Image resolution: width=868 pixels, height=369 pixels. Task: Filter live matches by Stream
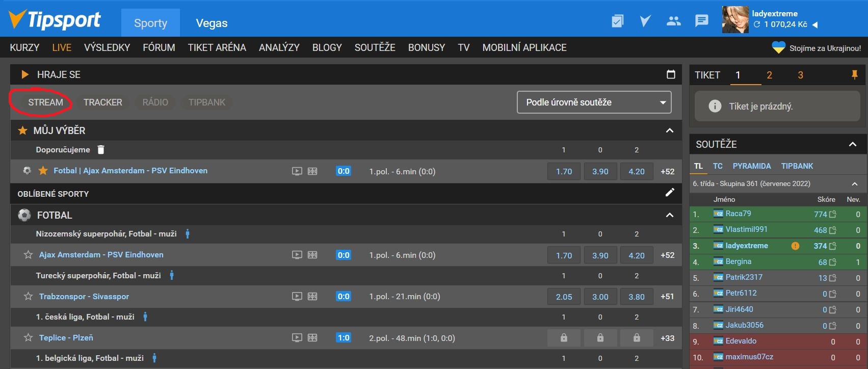45,102
